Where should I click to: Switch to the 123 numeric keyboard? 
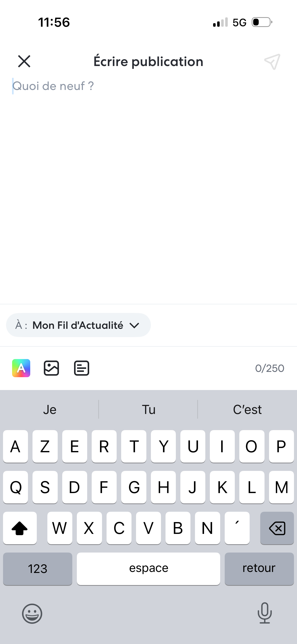coord(38,569)
